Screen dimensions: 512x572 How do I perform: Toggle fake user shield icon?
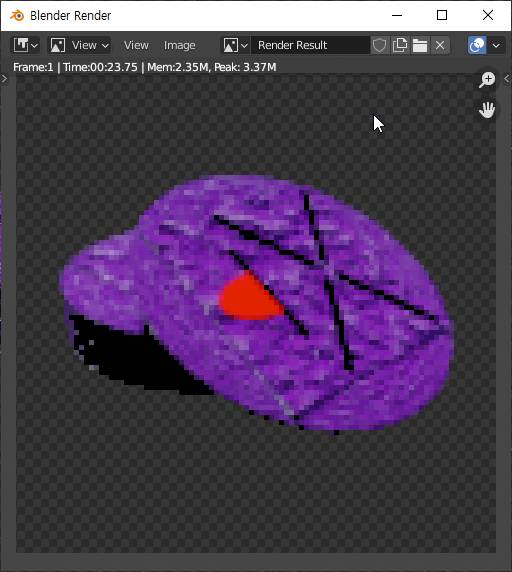click(379, 45)
